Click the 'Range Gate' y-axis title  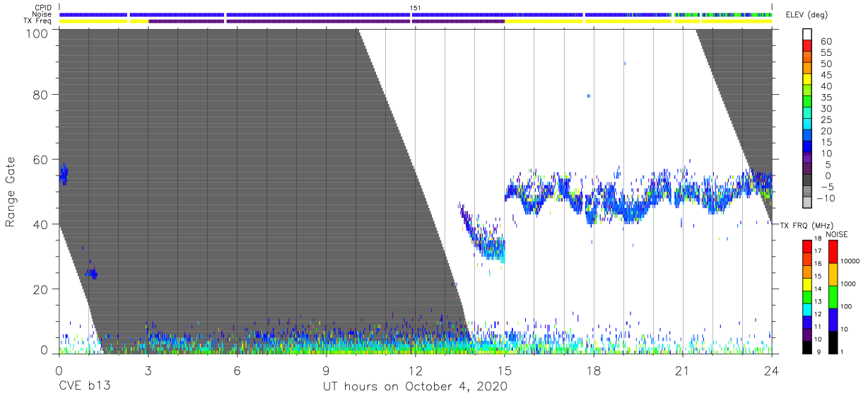click(x=11, y=192)
